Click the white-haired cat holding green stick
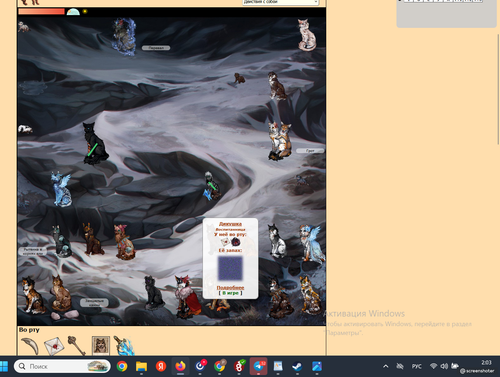 click(x=212, y=186)
